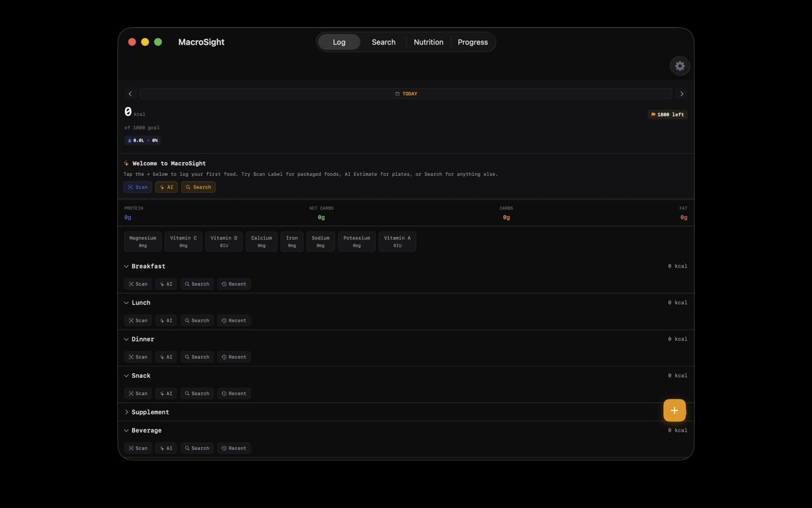The width and height of the screenshot is (812, 508).
Task: Scan a label for Lunch
Action: click(138, 321)
